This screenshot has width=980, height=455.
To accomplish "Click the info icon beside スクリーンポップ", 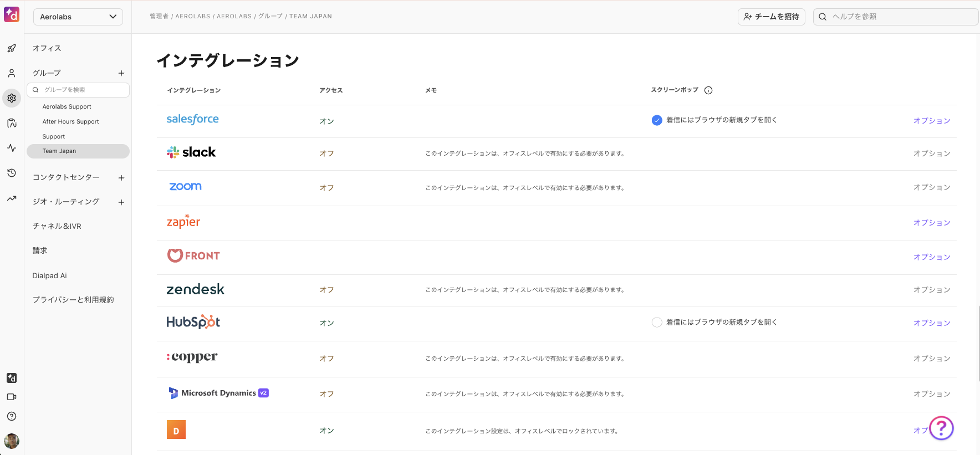I will coord(708,90).
